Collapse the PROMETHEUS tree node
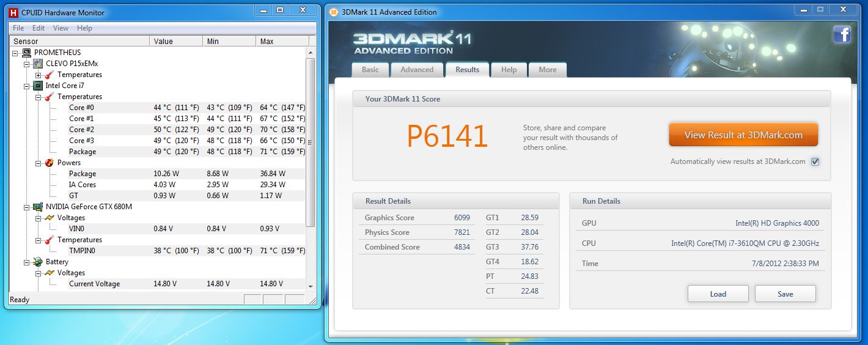This screenshot has height=345, width=868. click(15, 53)
